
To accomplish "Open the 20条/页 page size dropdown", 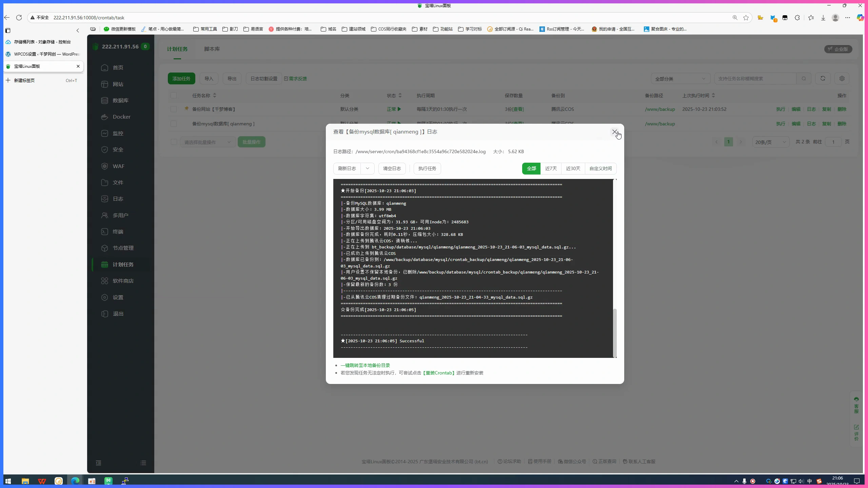I will coord(771,142).
